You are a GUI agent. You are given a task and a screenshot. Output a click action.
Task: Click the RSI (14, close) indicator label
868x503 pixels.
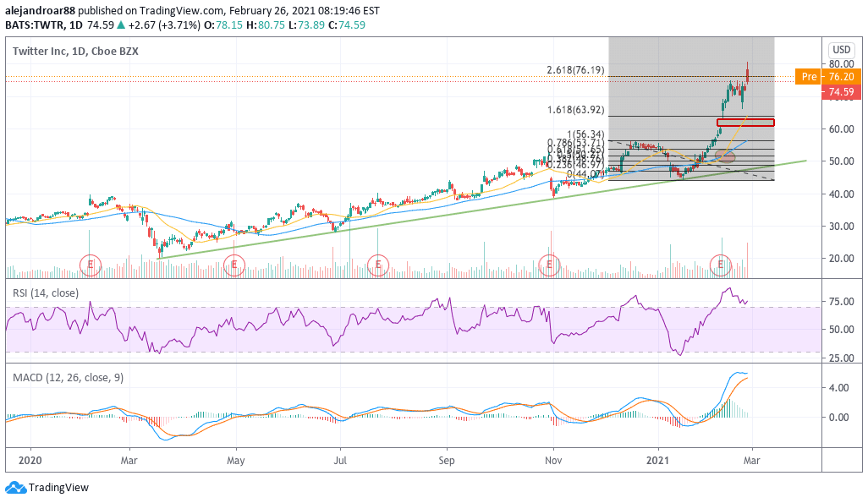(x=46, y=293)
